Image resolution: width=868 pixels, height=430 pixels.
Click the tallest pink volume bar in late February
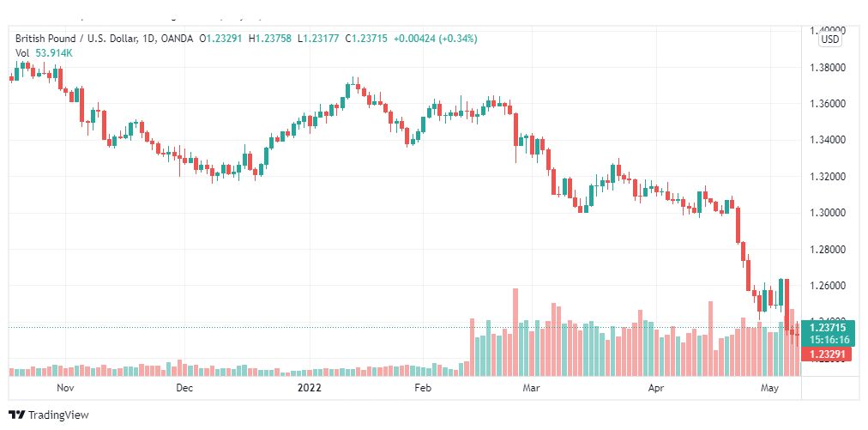pyautogui.click(x=515, y=332)
